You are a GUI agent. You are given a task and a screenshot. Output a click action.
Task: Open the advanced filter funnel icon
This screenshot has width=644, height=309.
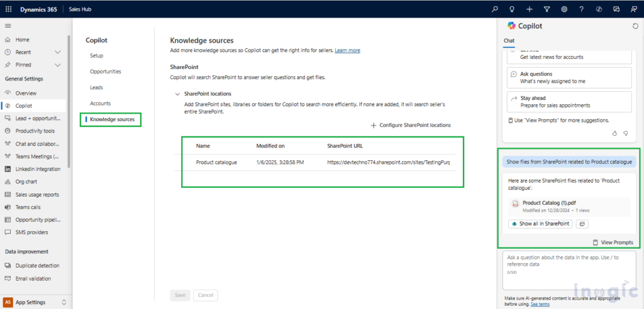click(x=547, y=9)
